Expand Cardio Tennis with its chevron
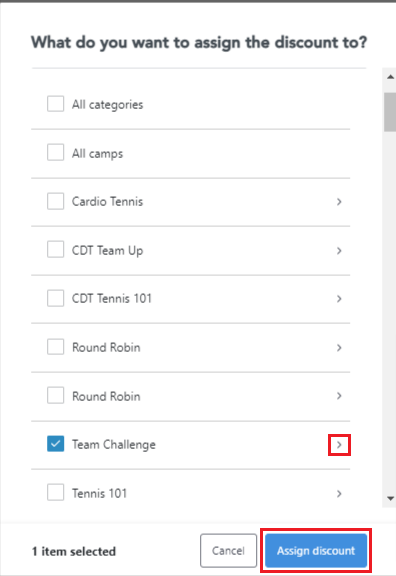The height and width of the screenshot is (576, 396). 339,202
